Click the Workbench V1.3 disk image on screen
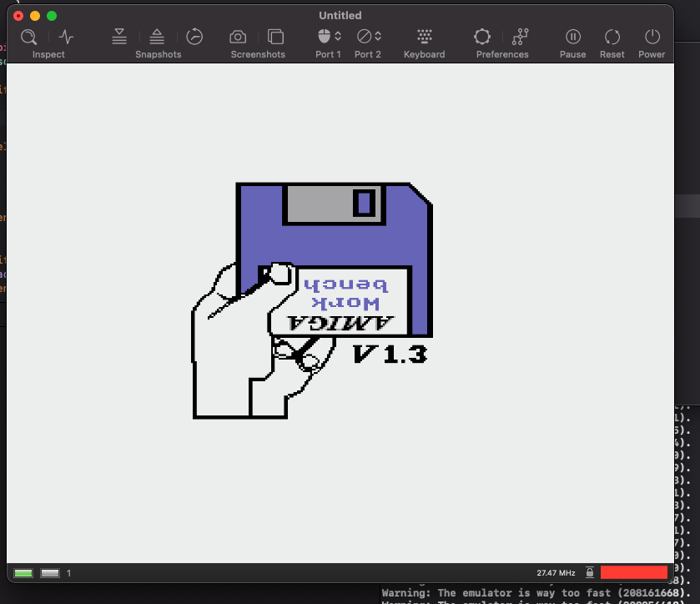The height and width of the screenshot is (604, 700). click(312, 300)
